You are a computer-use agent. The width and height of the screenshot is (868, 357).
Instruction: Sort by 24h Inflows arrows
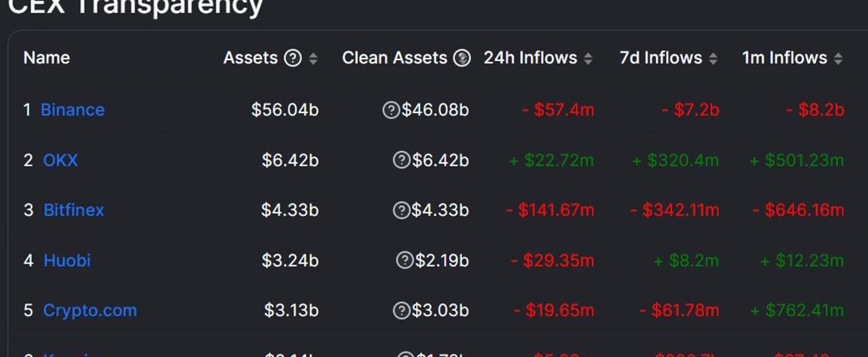[588, 59]
